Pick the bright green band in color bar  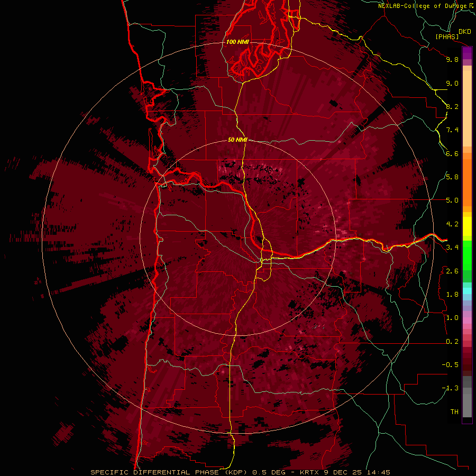(467, 255)
